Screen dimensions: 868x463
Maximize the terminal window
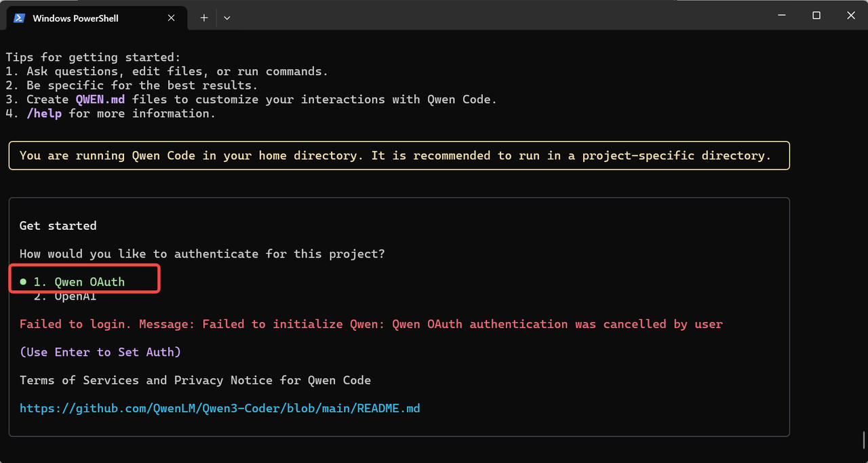tap(816, 15)
